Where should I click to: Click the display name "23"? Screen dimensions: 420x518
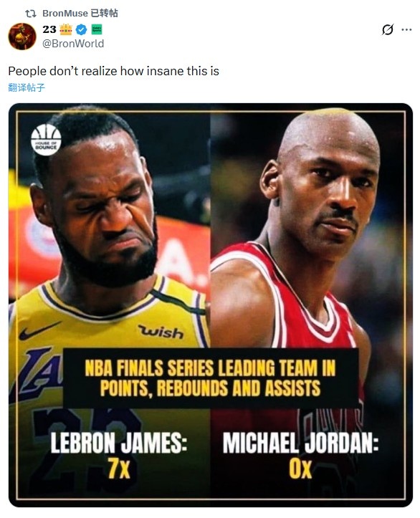click(x=49, y=29)
